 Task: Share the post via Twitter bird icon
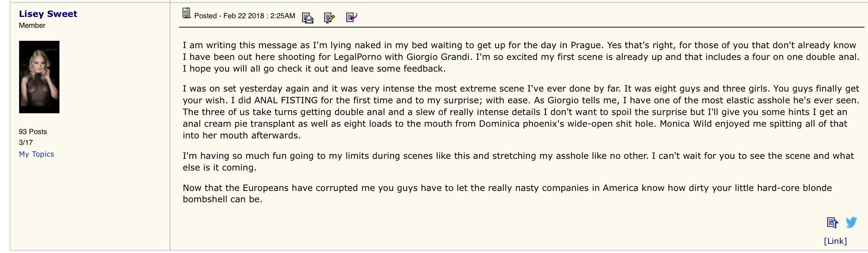(851, 223)
